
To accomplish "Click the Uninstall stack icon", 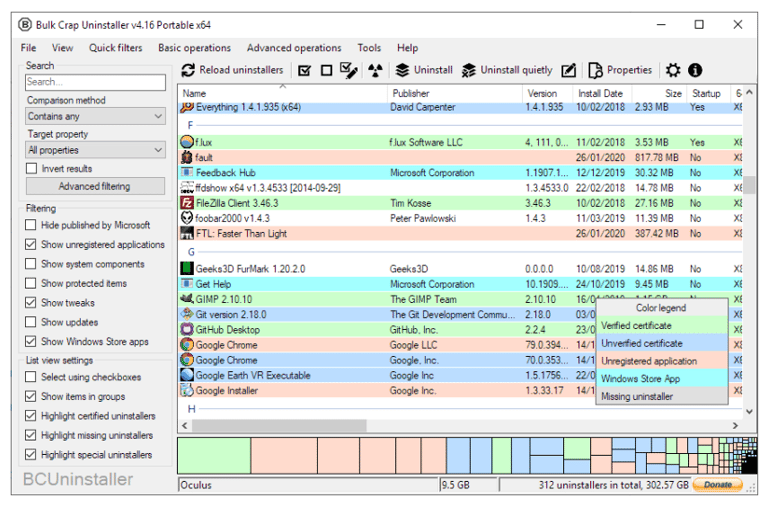I will 402,70.
